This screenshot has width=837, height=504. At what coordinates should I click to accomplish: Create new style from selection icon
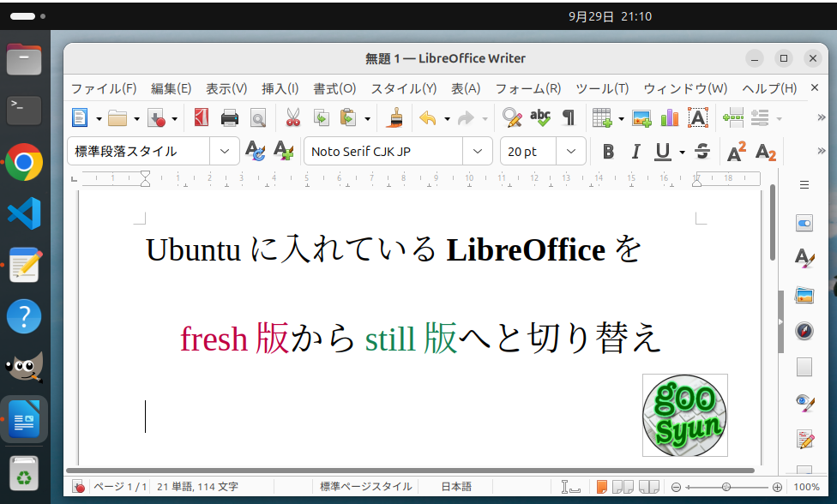click(284, 152)
